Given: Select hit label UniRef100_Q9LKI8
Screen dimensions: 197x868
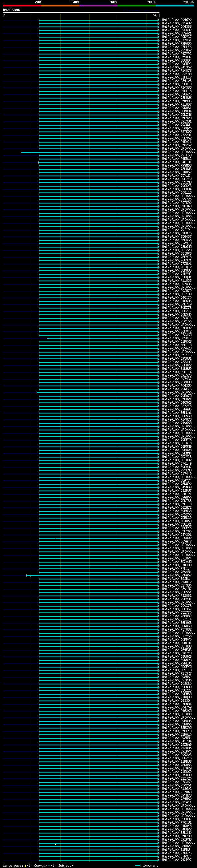Looking at the screenshot, I should pos(177,84).
